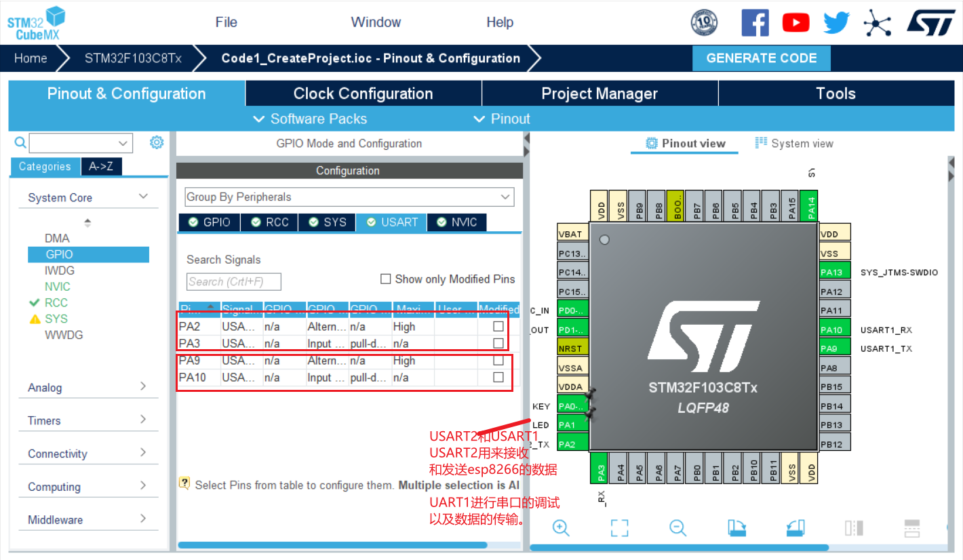Click the help tip lightbulb icon
Image resolution: width=963 pixels, height=560 pixels.
click(x=184, y=483)
